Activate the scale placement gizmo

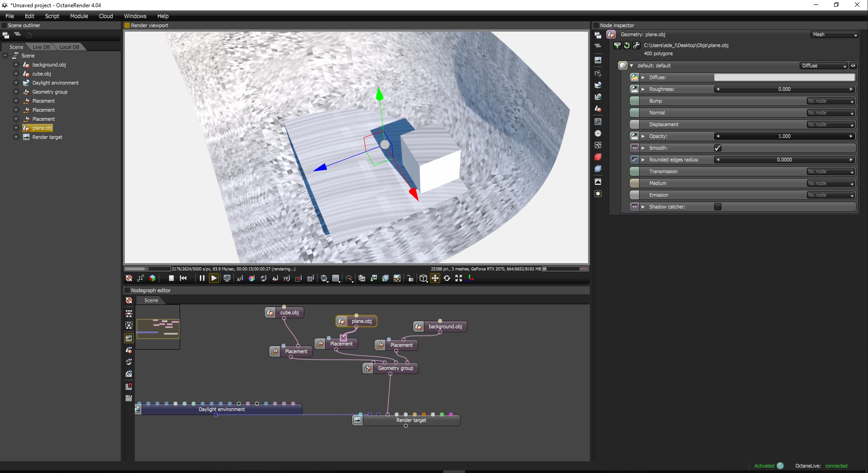[459, 279]
